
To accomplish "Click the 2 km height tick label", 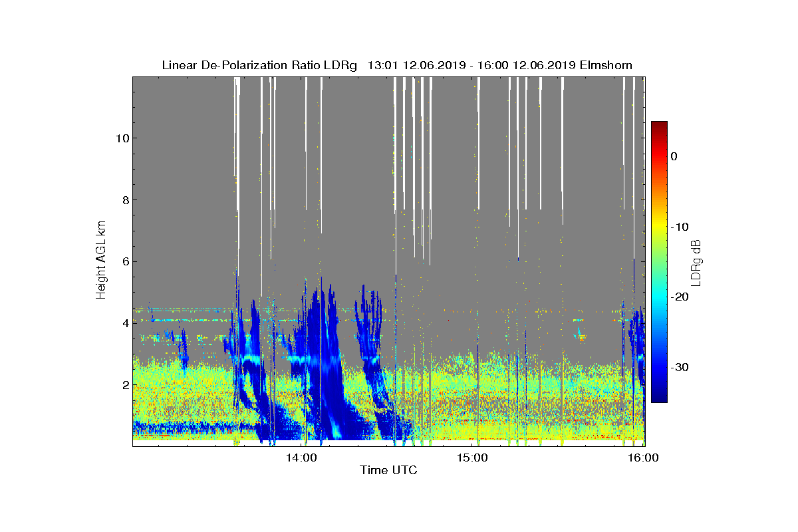I will [125, 385].
